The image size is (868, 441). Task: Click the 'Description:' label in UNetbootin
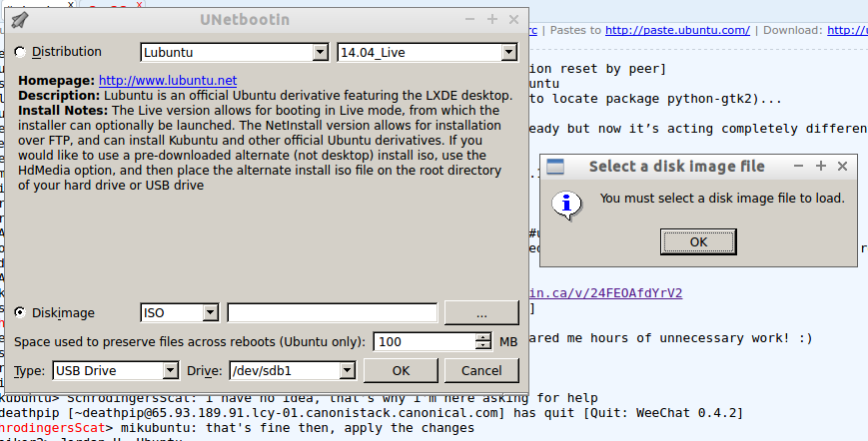tap(59, 96)
